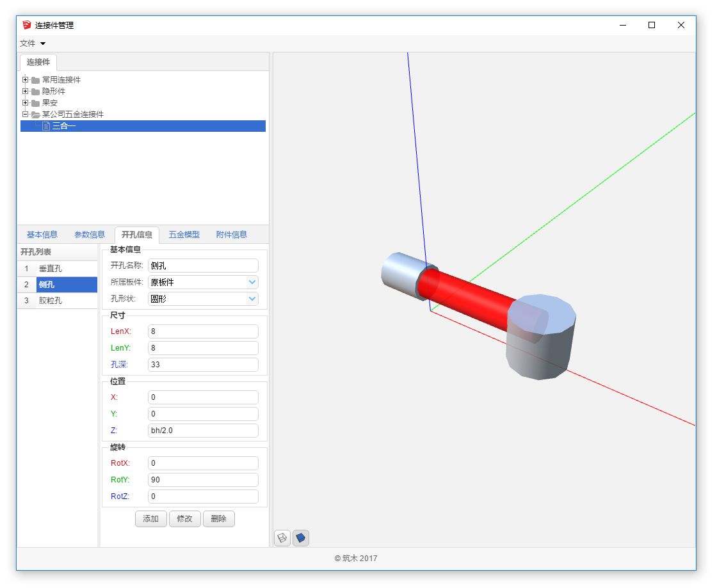Expand the 常用连接件 tree node
Screen dimensions: 717x588
[26, 80]
